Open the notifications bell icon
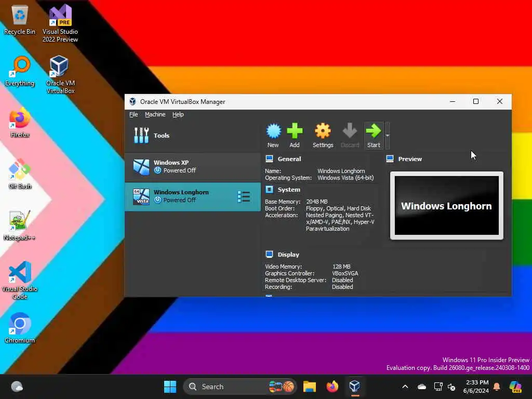This screenshot has width=532, height=399. coord(497,387)
